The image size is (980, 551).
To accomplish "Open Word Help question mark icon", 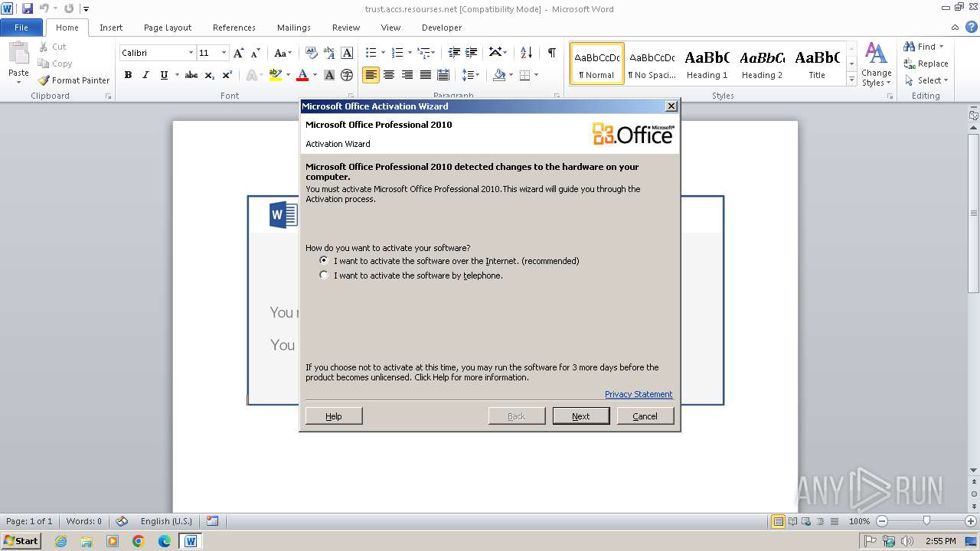I will (972, 28).
